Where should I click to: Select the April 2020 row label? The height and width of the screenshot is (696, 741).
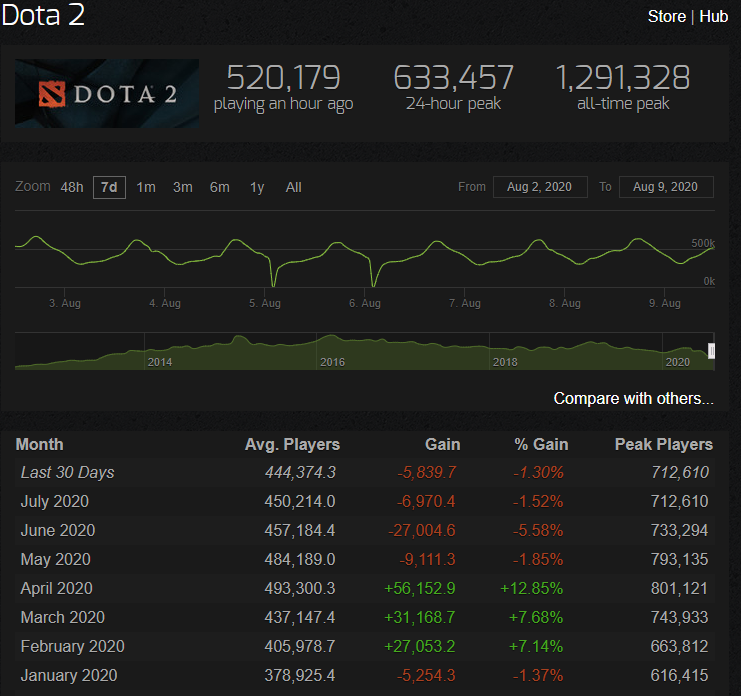(57, 589)
